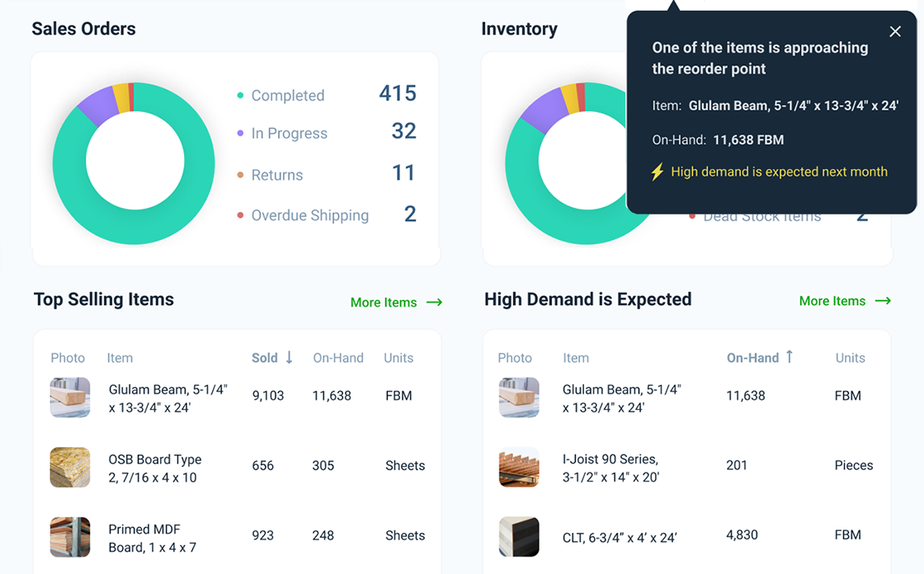
Task: Click the lightning bolt high demand icon
Action: [658, 172]
